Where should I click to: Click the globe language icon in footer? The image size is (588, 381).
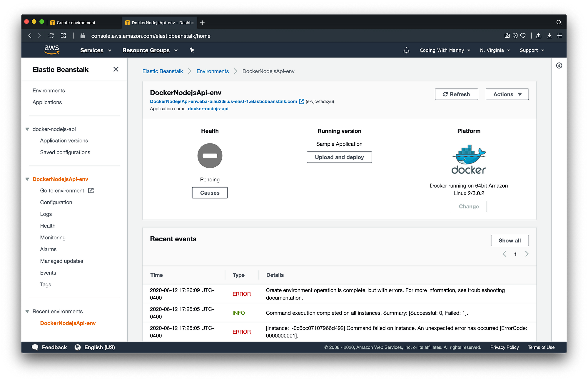(78, 347)
